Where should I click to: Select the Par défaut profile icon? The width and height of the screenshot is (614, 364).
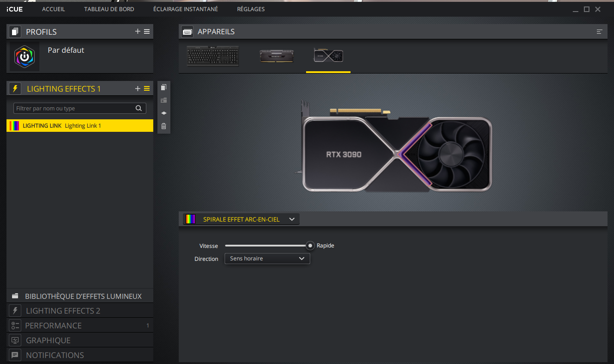click(25, 56)
